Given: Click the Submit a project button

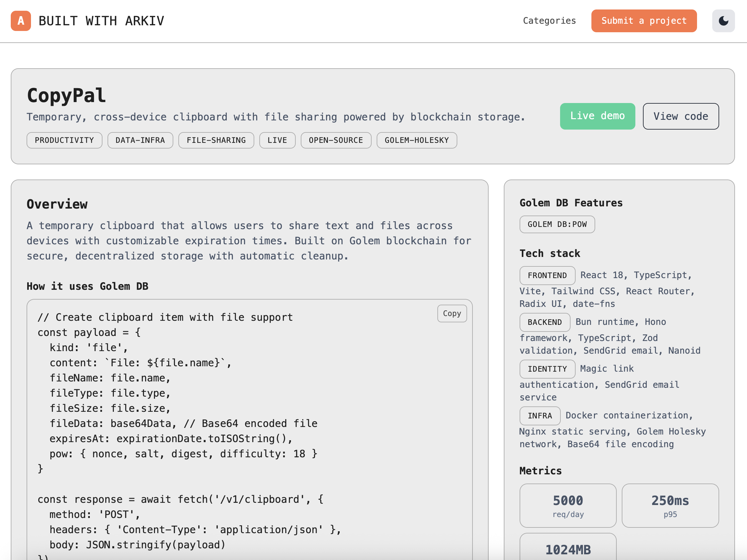Looking at the screenshot, I should pyautogui.click(x=644, y=21).
